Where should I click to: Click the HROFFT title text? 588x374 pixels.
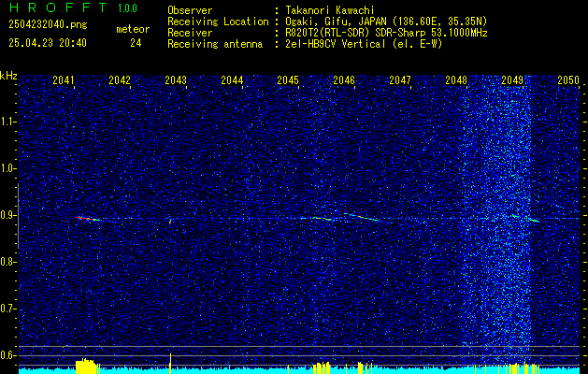click(58, 7)
